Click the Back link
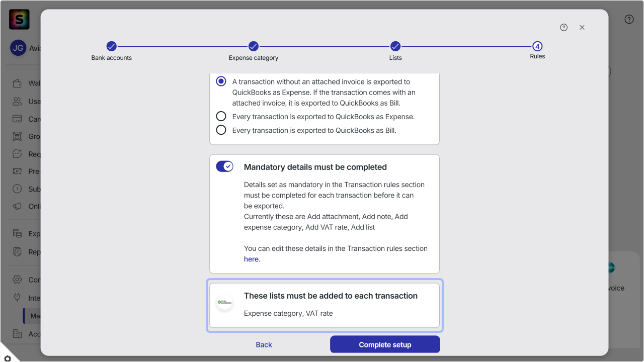Image resolution: width=644 pixels, height=362 pixels. (x=264, y=345)
